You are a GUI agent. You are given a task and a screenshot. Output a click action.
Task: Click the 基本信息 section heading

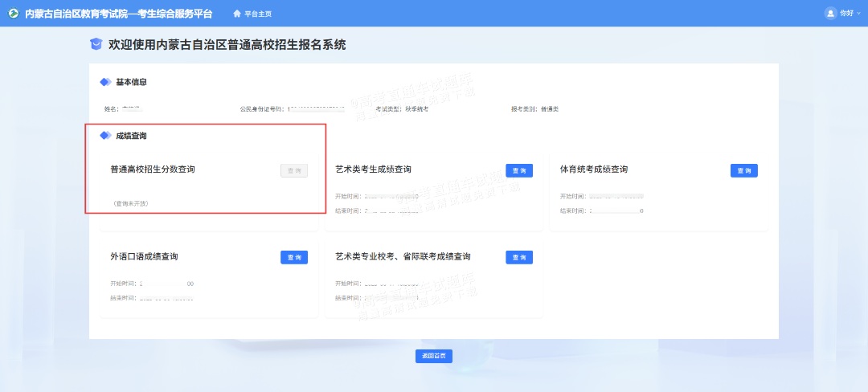[x=131, y=82]
